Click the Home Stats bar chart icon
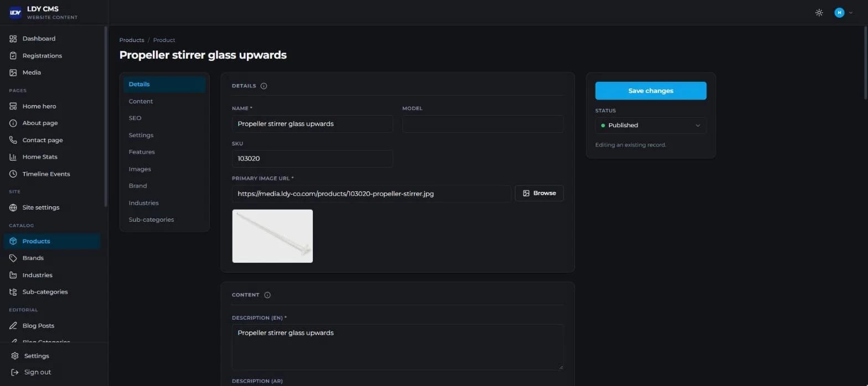 point(13,157)
